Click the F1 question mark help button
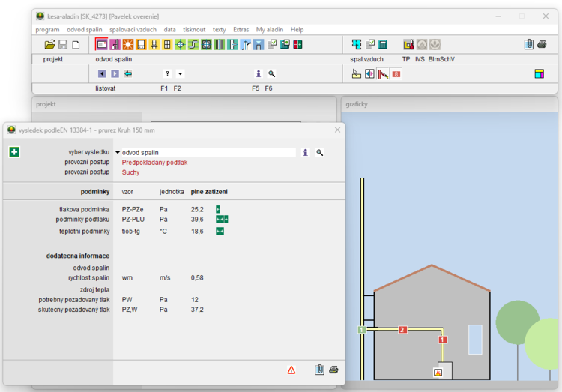This screenshot has width=562, height=392. coord(167,74)
